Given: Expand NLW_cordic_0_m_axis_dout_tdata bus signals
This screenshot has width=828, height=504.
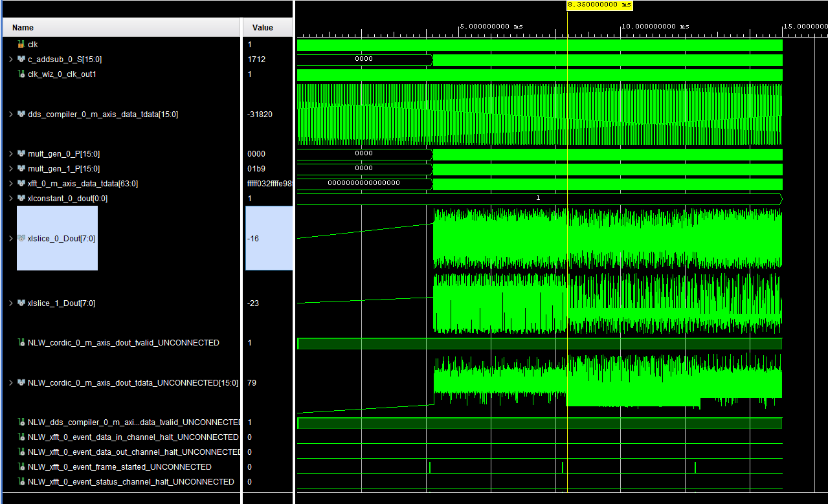Looking at the screenshot, I should [10, 383].
